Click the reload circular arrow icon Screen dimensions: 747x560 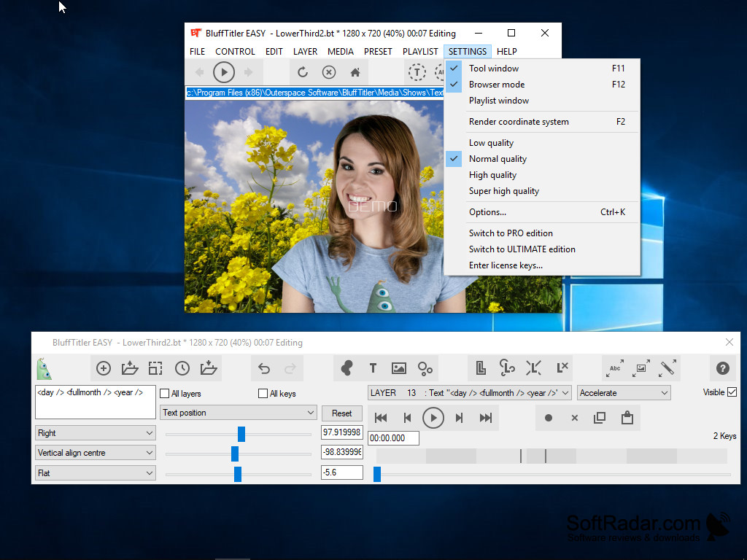[x=303, y=72]
